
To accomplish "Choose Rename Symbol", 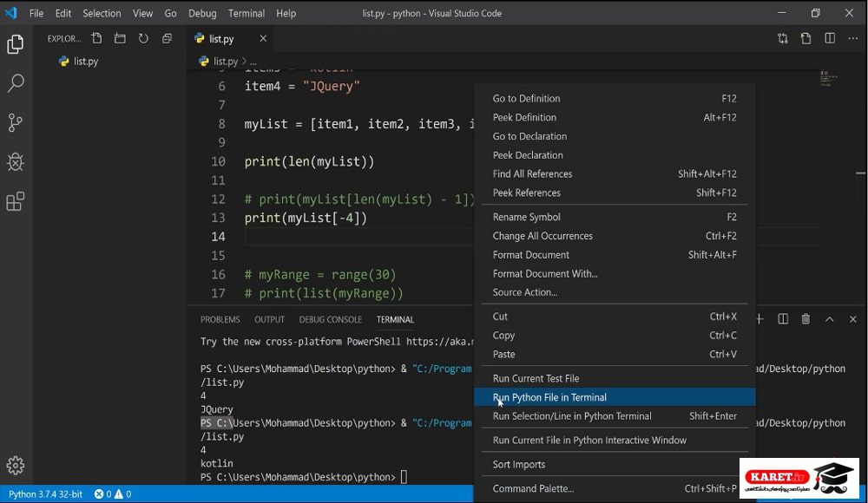I will (x=615, y=217).
